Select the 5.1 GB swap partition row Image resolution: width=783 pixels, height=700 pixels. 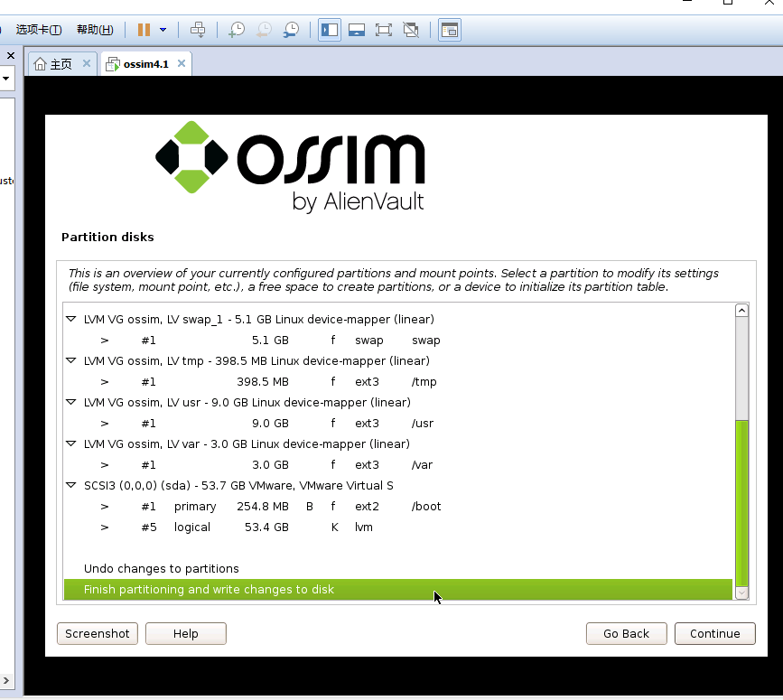pos(398,340)
